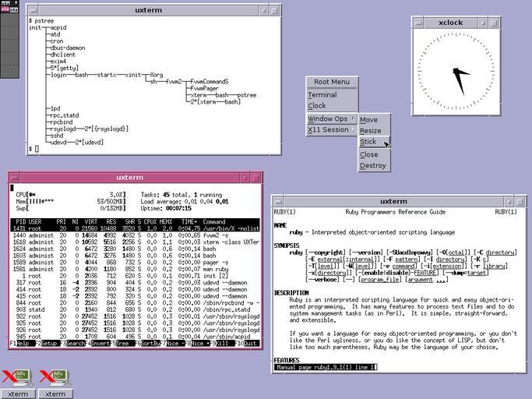The width and height of the screenshot is (532, 399).
Task: Open window menu button on pstree uxterm
Action: (33, 11)
